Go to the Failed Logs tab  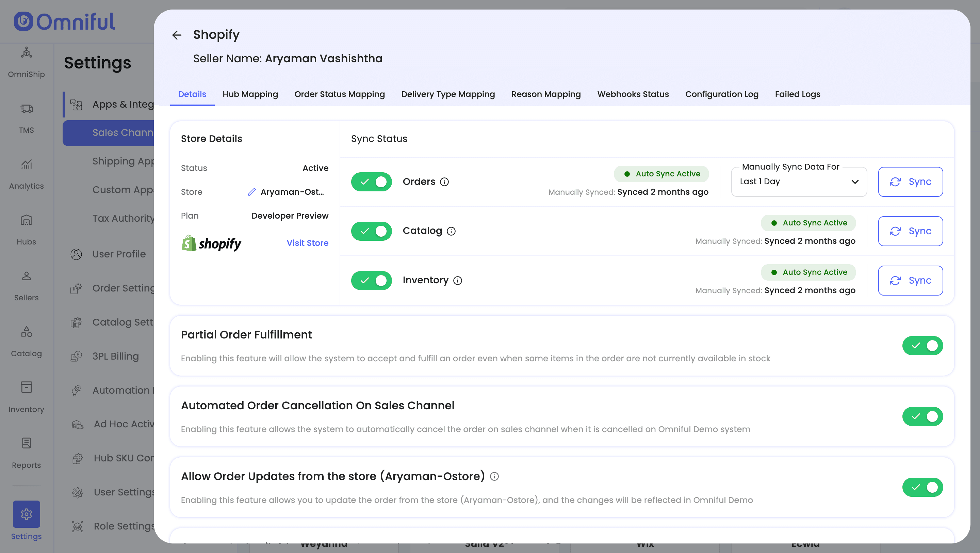click(797, 94)
